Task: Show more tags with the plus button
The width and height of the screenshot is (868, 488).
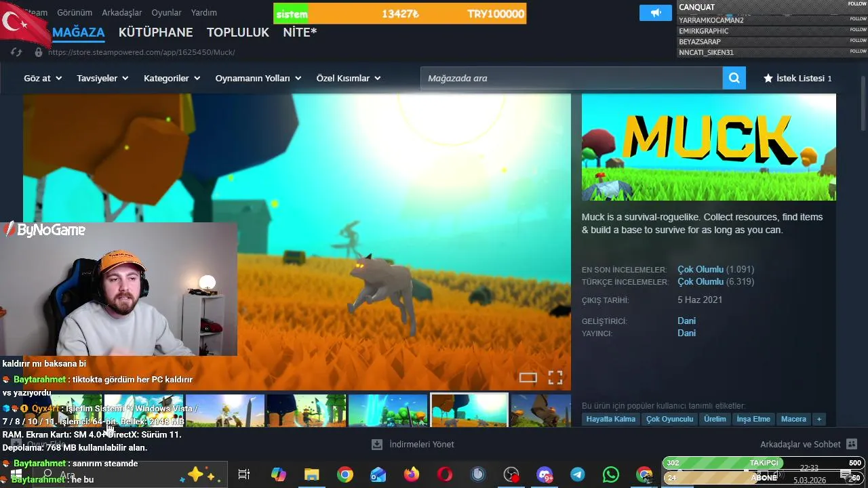Action: (x=818, y=419)
